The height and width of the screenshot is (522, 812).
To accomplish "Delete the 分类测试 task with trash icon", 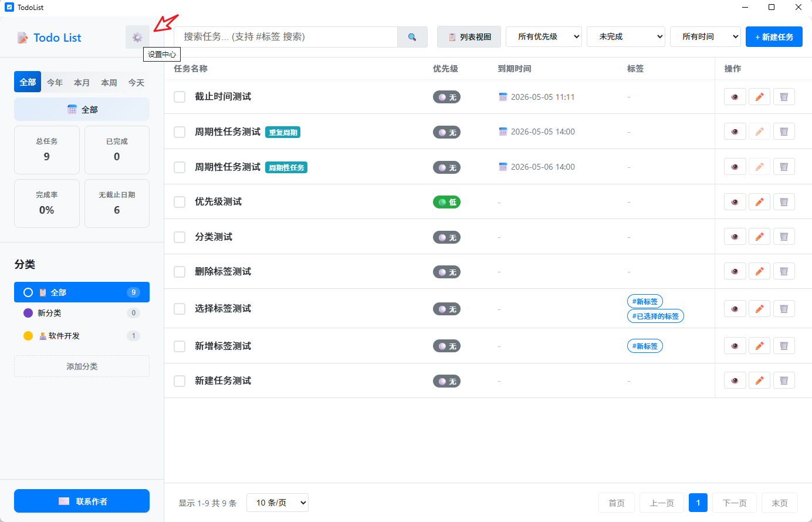I will [784, 237].
